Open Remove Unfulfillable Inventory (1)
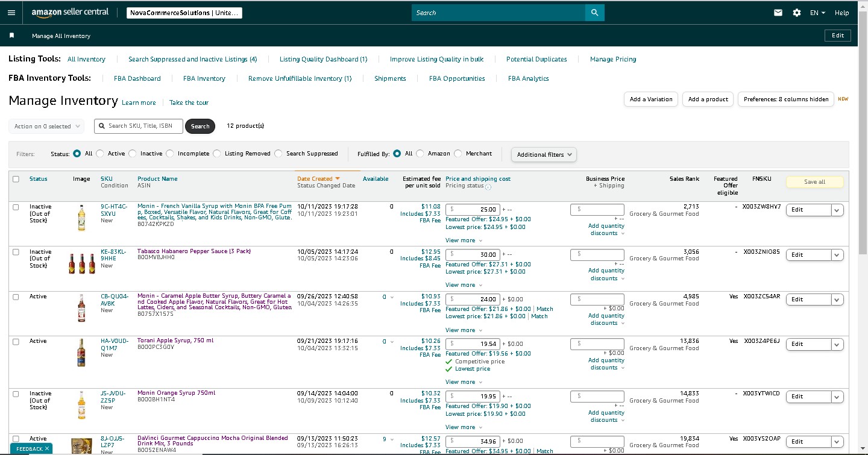 coord(300,78)
